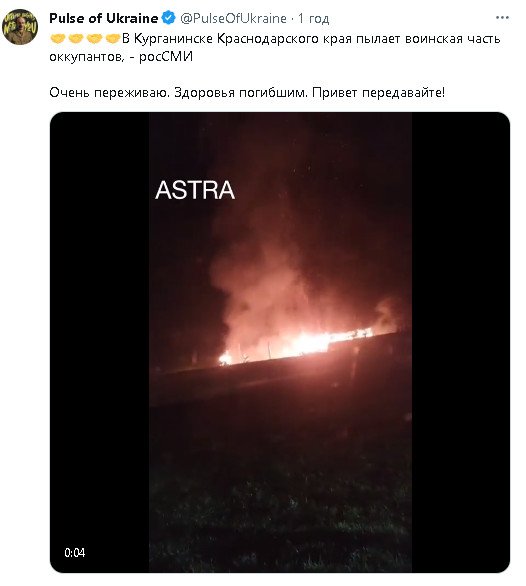Click the left black letterbox of the video
The image size is (526, 586).
(x=100, y=342)
